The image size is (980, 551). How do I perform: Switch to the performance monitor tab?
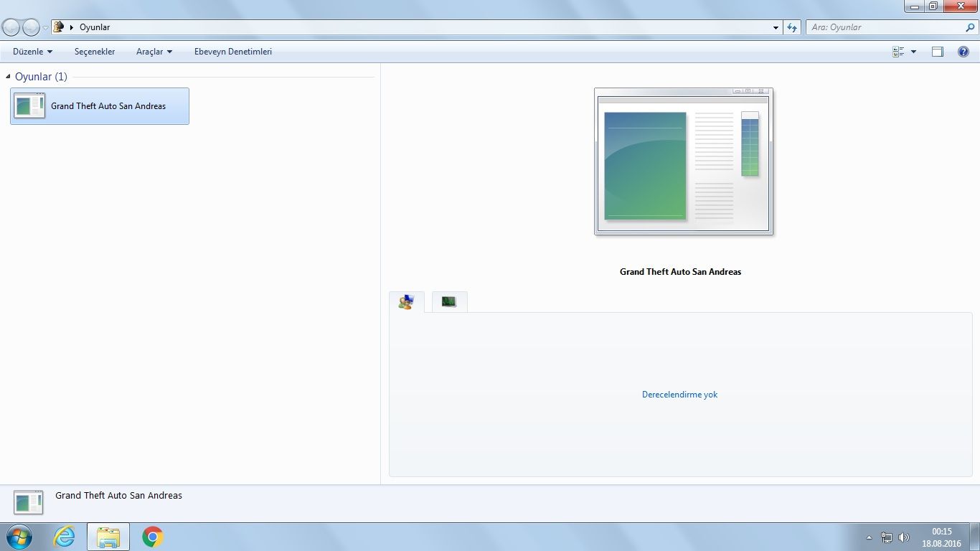click(449, 302)
